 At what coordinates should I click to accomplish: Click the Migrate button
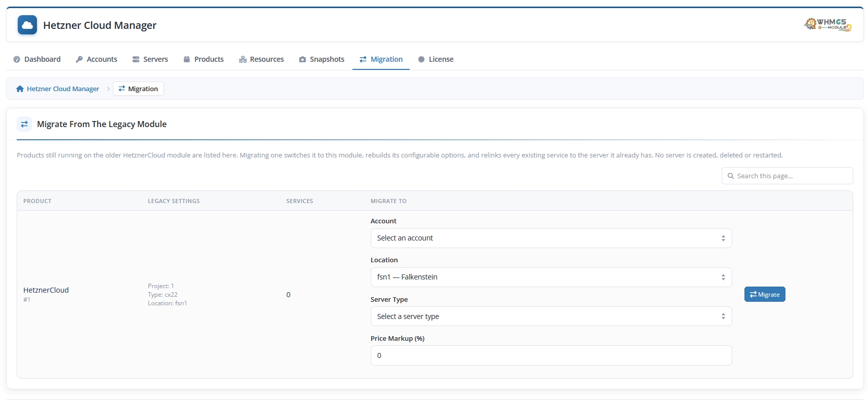click(x=765, y=294)
